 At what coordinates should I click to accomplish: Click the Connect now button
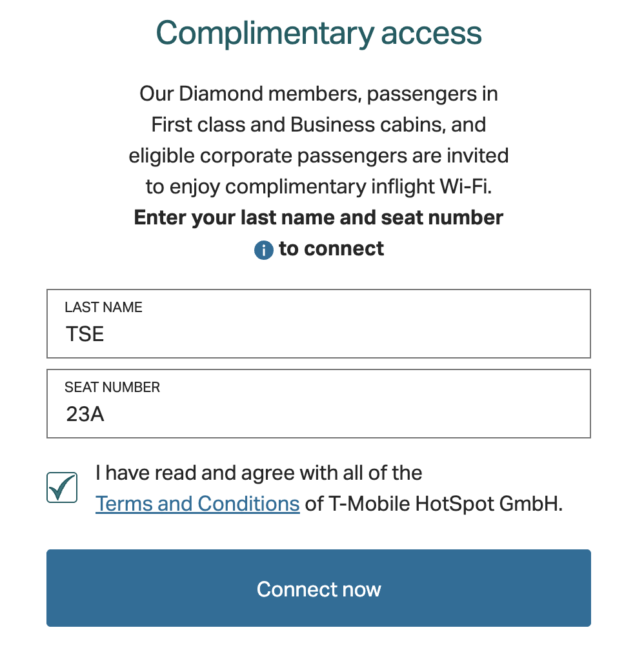(x=318, y=588)
